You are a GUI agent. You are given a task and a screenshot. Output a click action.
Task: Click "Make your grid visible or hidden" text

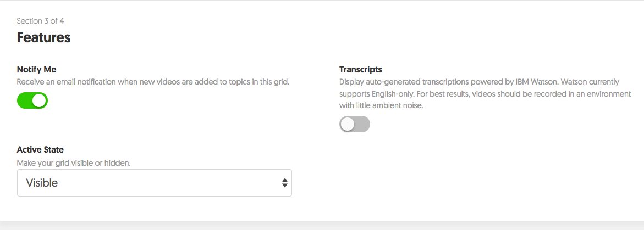coord(74,163)
